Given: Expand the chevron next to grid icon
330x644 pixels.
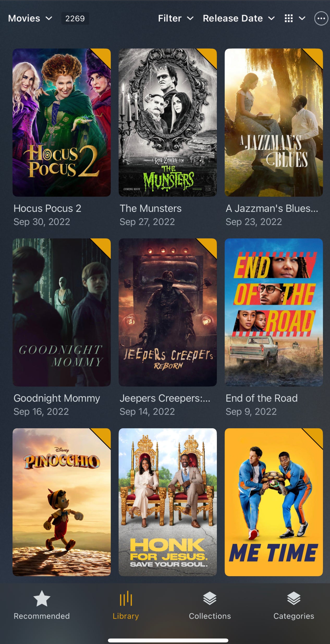Looking at the screenshot, I should tap(302, 19).
